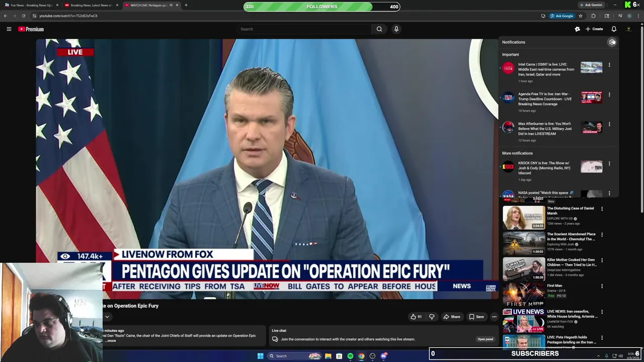Open Spotify from the taskbar
The image size is (644, 362).
pyautogui.click(x=350, y=356)
